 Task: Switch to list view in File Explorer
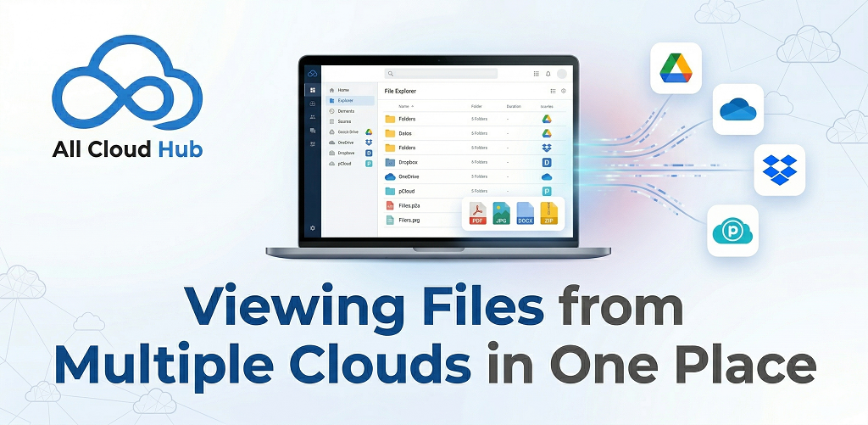click(553, 91)
